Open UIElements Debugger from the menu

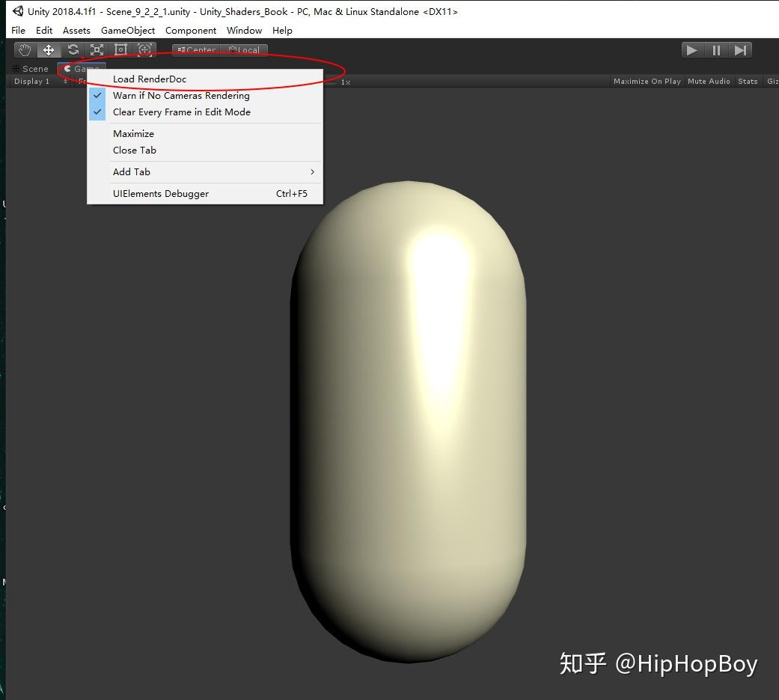[x=205, y=194]
